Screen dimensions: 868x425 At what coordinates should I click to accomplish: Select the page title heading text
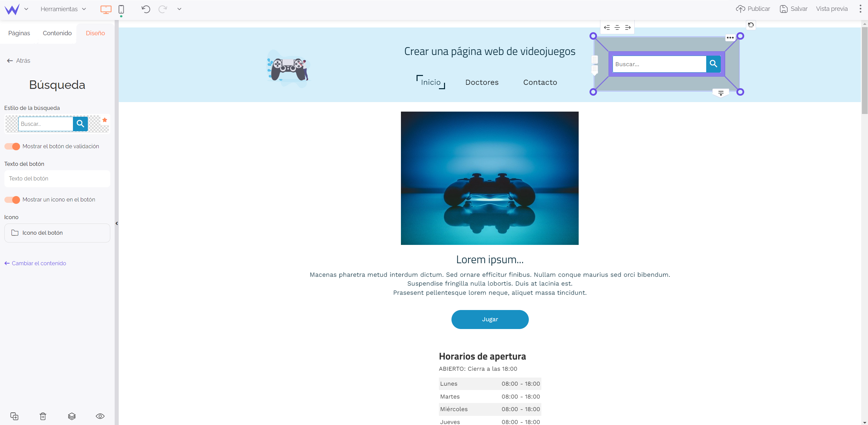(x=490, y=51)
